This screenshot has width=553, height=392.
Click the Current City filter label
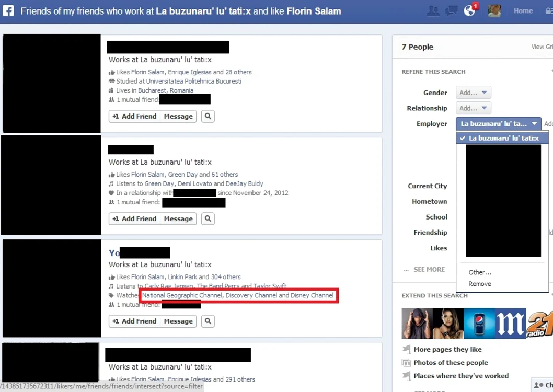(428, 186)
